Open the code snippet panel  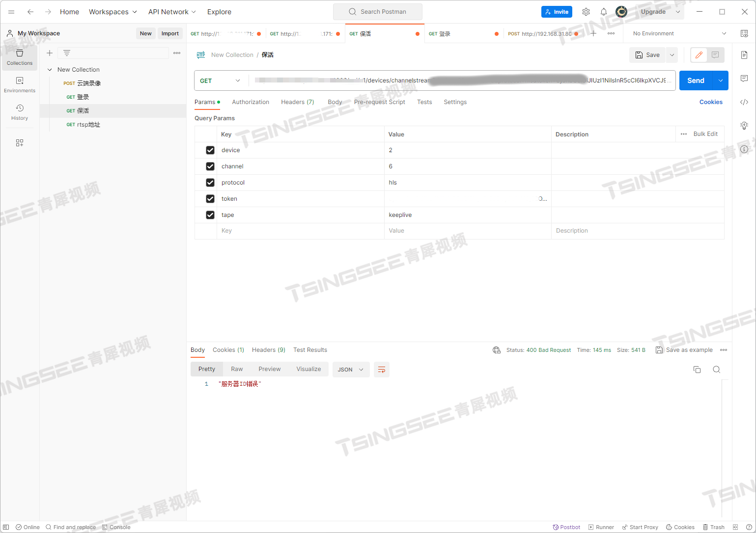744,102
